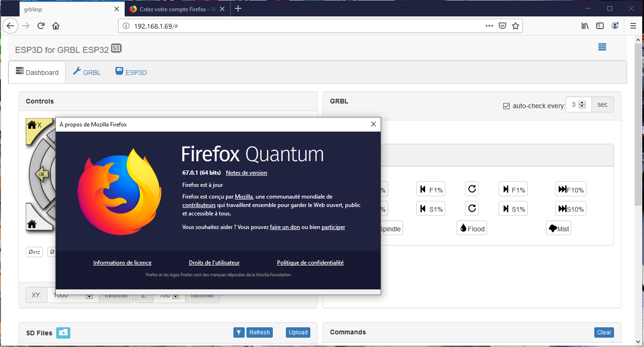Screen dimensions: 644x347
Task: Switch to the Dashboard tab
Action: [37, 72]
